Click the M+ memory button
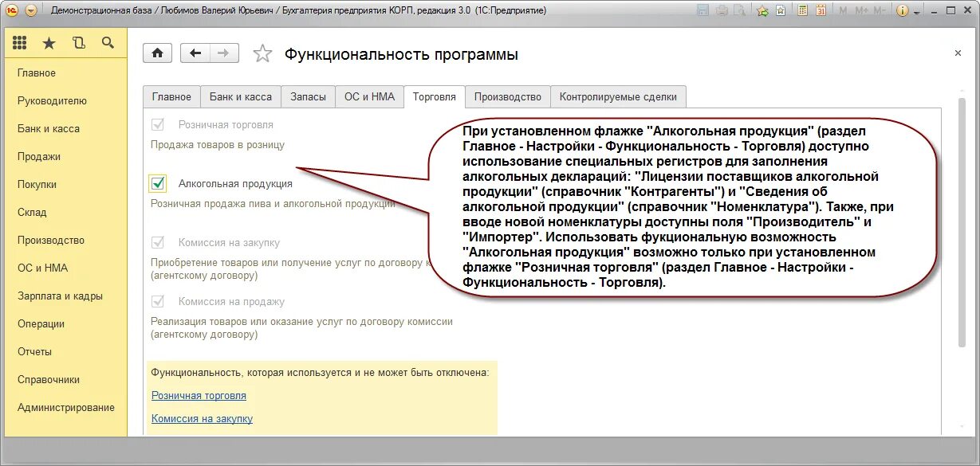 point(861,10)
